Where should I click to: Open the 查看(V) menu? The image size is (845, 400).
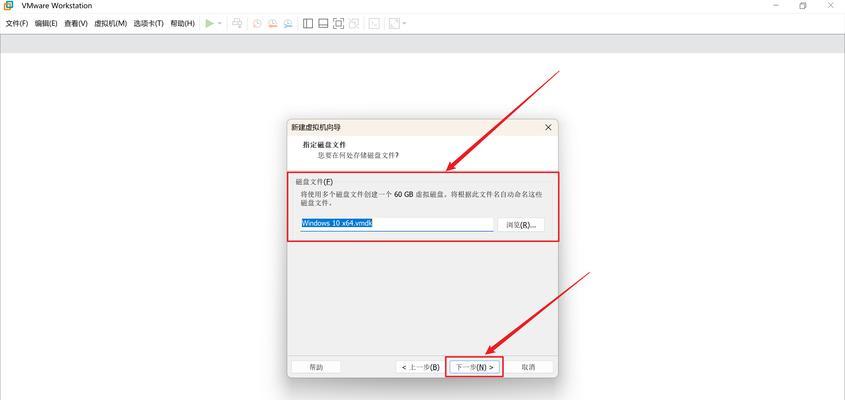click(x=75, y=24)
